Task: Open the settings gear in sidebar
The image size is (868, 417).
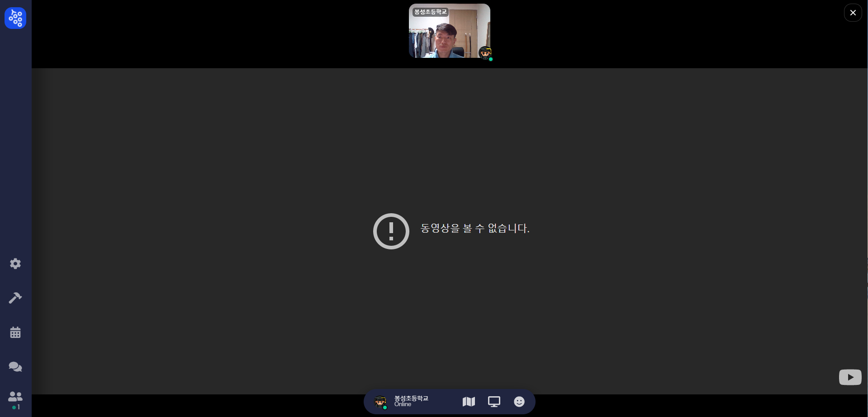Action: pos(15,264)
